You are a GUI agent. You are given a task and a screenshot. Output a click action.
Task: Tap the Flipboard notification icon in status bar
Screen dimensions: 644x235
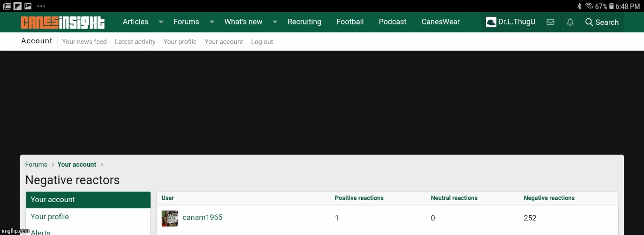(17, 6)
